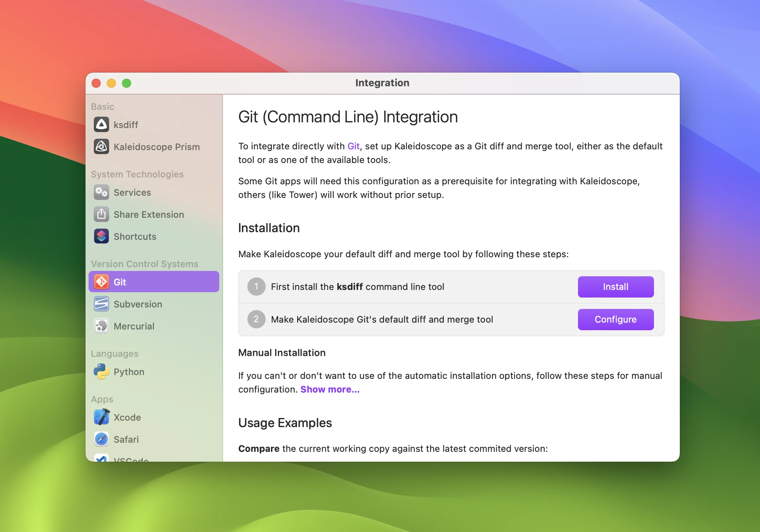Click the Subversion icon in sidebar
Viewport: 760px width, 532px height.
click(101, 304)
